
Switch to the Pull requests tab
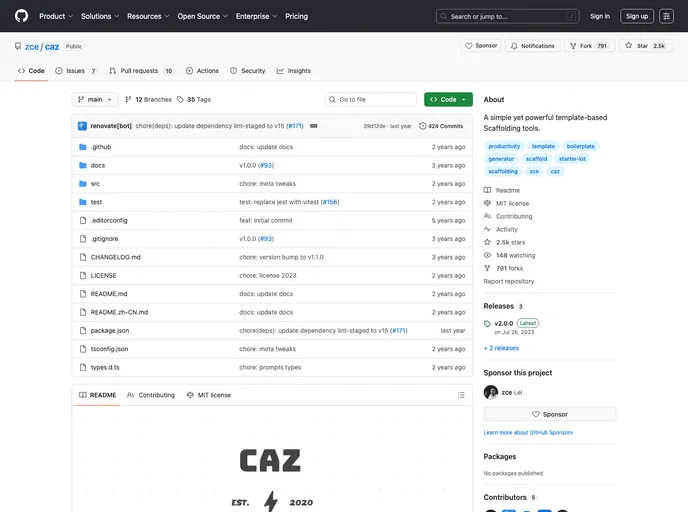coord(141,71)
